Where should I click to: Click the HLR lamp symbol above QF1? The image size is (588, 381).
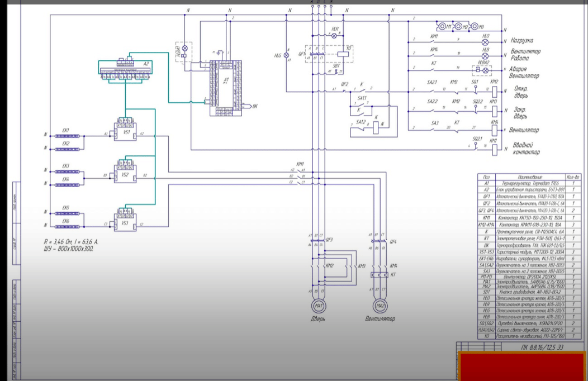[x=335, y=35]
